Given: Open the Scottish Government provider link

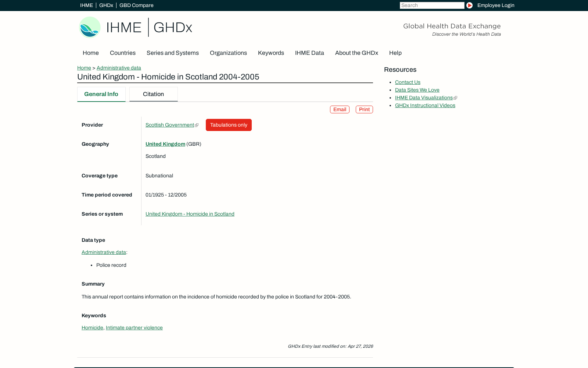Looking at the screenshot, I should click(x=170, y=125).
